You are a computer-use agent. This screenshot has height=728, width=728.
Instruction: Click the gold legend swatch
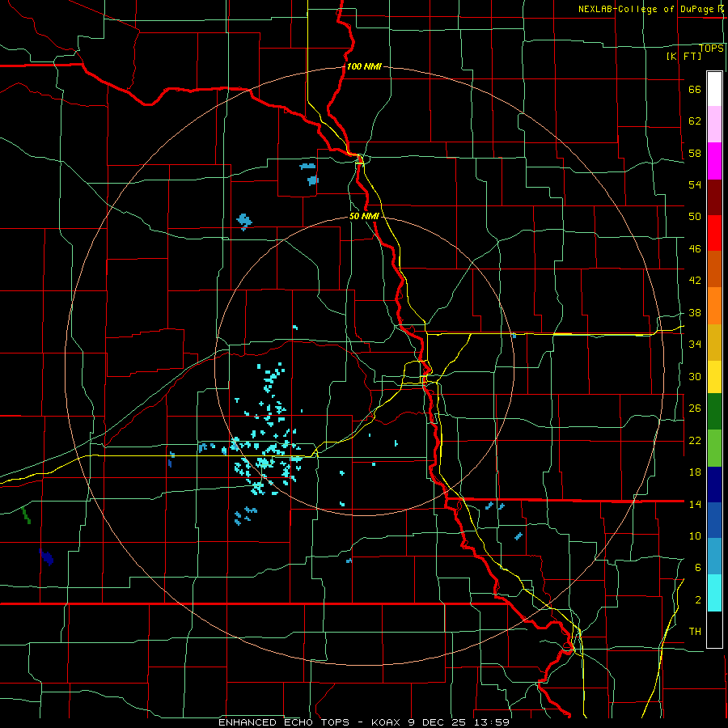click(714, 342)
